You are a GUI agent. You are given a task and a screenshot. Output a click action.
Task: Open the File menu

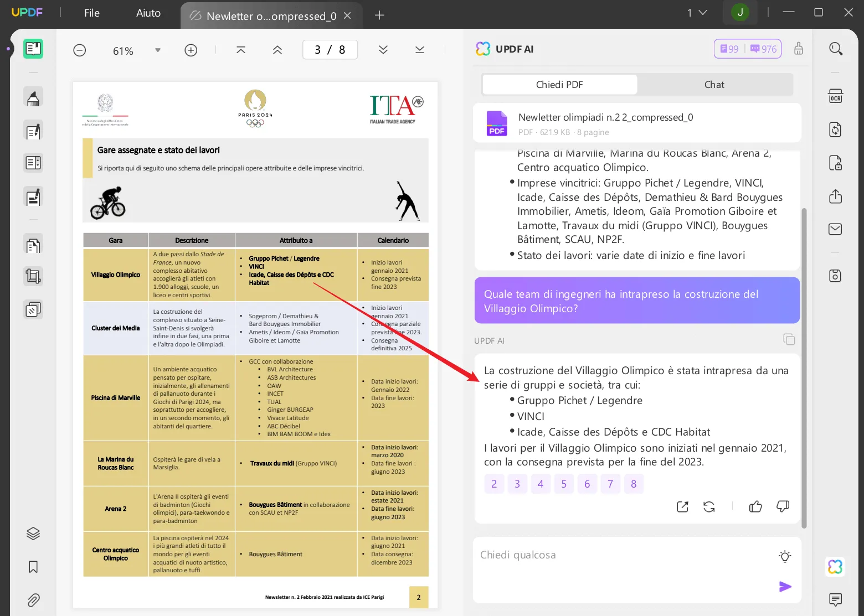pos(92,13)
